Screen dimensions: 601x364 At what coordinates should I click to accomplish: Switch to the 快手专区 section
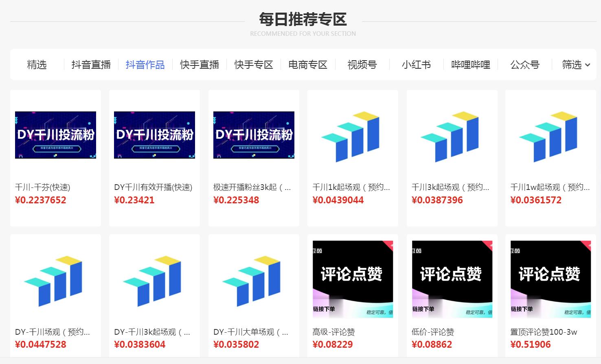click(253, 64)
